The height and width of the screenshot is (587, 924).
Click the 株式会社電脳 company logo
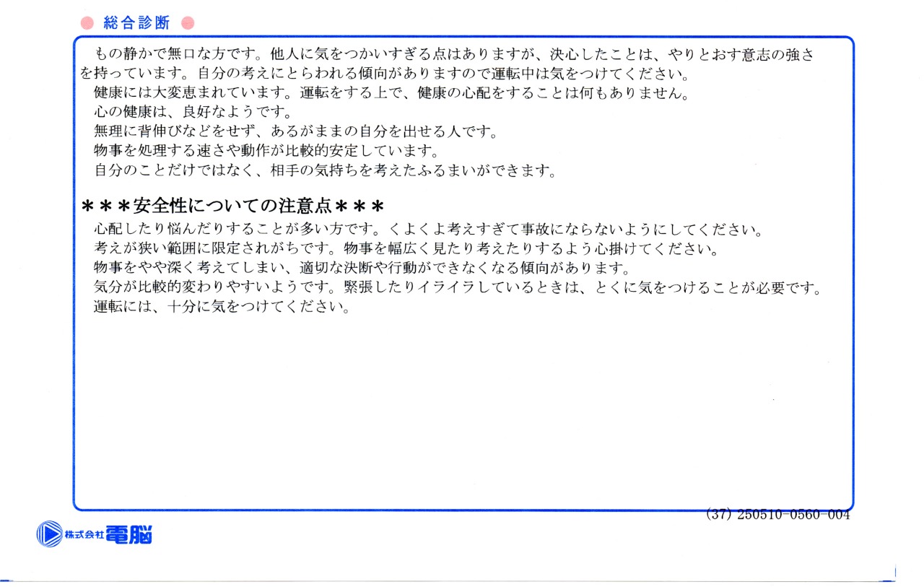tap(95, 534)
